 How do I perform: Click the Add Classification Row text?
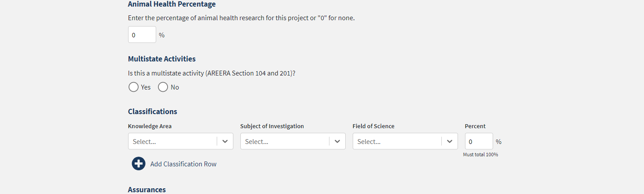[x=183, y=164]
